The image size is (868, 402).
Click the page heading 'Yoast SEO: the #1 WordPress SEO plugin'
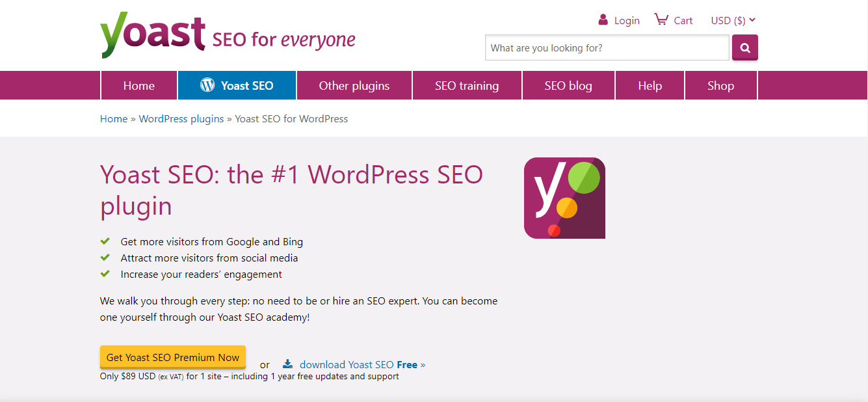[292, 190]
